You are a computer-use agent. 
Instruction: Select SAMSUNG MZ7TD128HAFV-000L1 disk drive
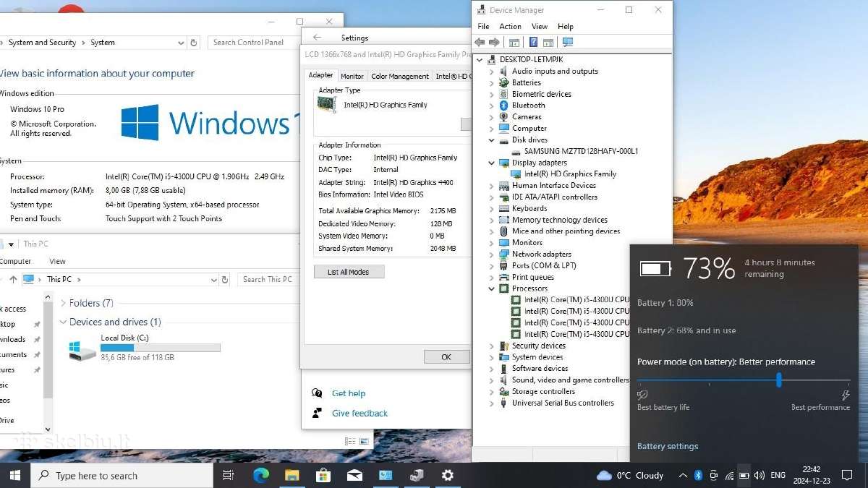[581, 151]
